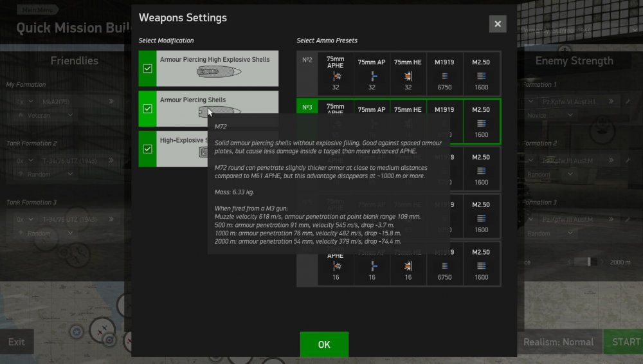Screen dimensions: 643x364
Task: Click 75mm AP icon with count 16
Action: (x=373, y=266)
